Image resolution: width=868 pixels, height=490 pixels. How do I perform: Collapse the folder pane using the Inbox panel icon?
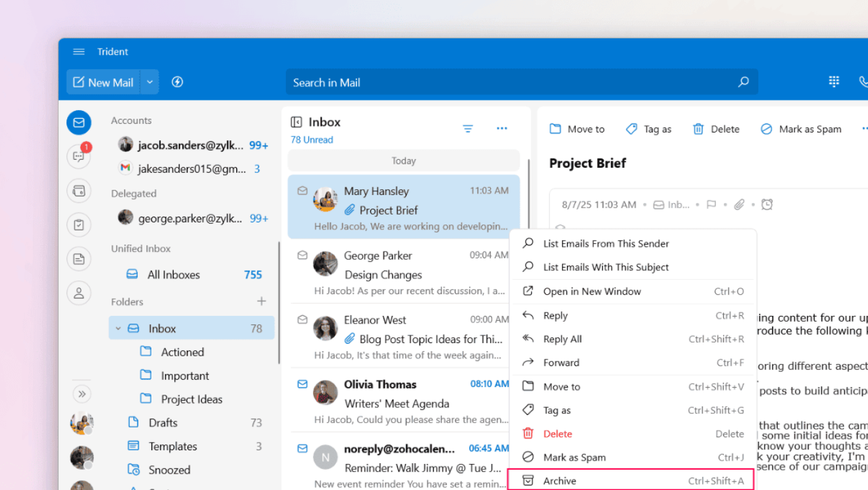click(x=296, y=122)
